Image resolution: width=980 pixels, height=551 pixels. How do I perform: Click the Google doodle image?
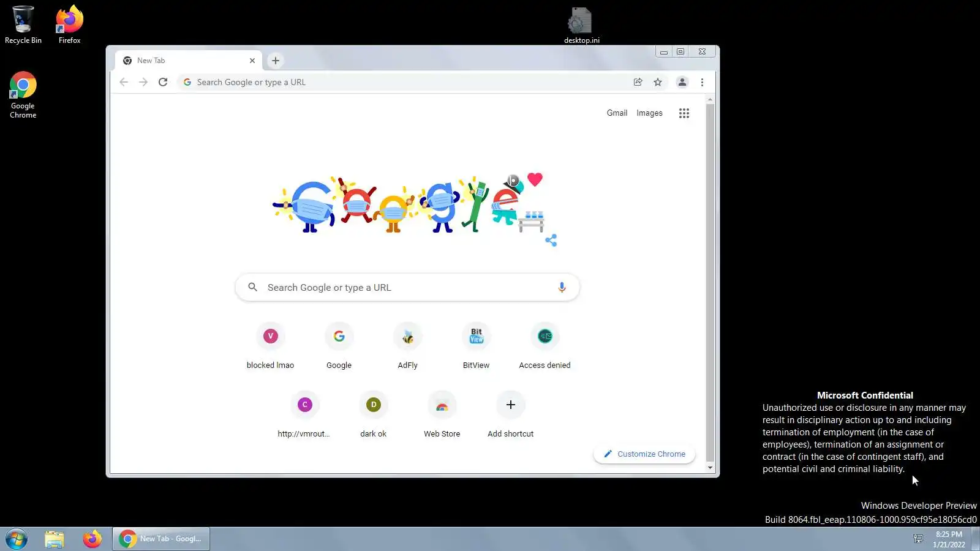coord(409,205)
